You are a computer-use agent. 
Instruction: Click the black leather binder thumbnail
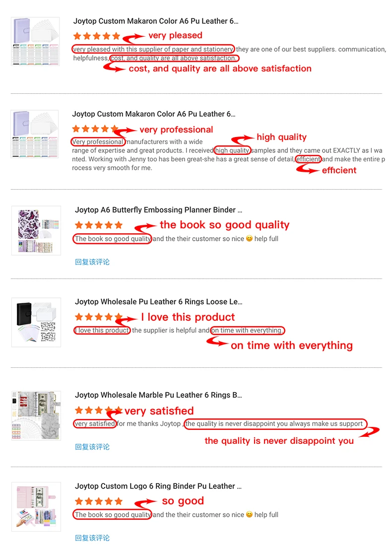point(36,322)
